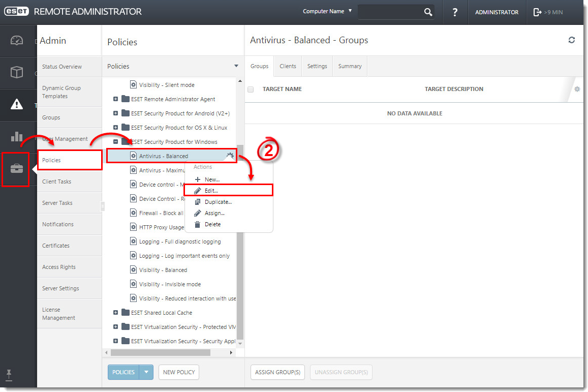Open the Policies panel dropdown arrow

pyautogui.click(x=236, y=66)
